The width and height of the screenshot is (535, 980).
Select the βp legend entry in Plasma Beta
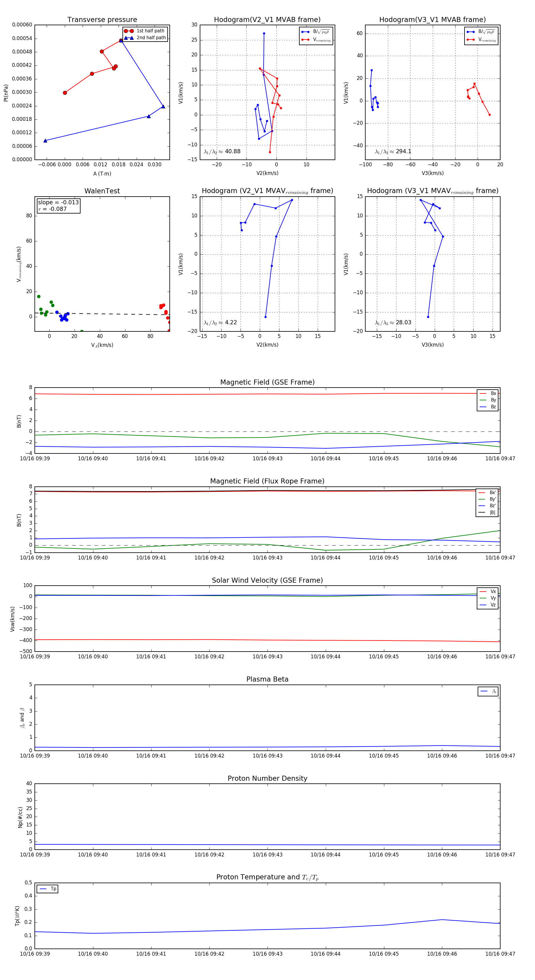(x=488, y=691)
